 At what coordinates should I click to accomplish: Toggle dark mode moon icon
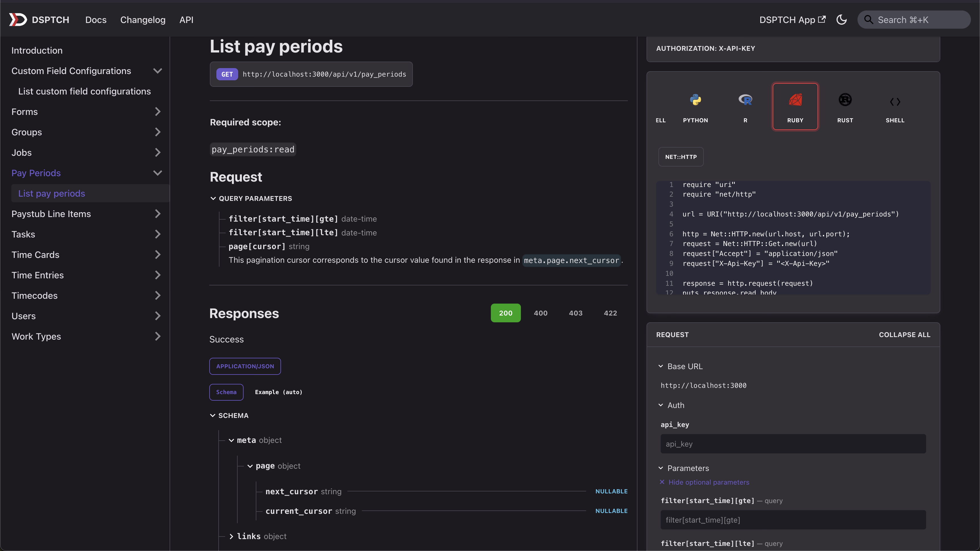click(842, 19)
